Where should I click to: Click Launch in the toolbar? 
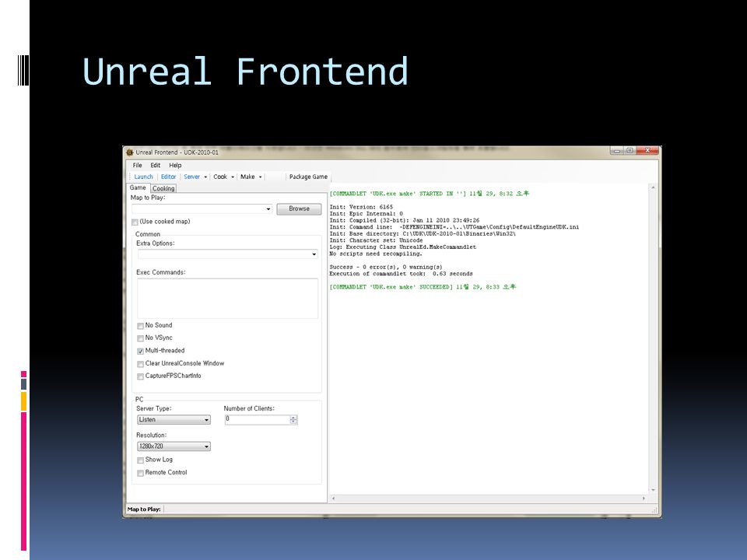click(x=143, y=177)
